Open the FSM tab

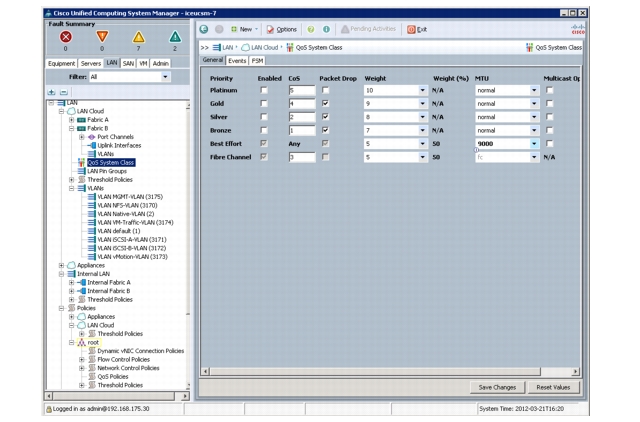point(257,61)
